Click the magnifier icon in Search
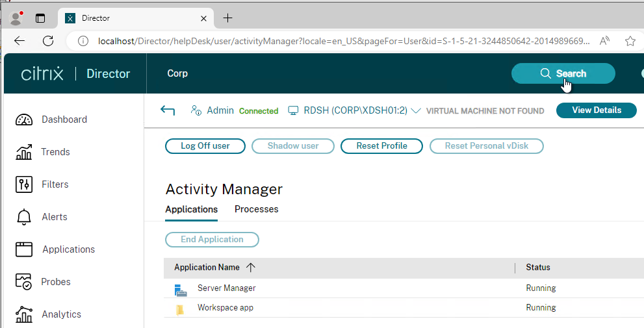Viewport: 644px width, 328px height. pyautogui.click(x=545, y=73)
